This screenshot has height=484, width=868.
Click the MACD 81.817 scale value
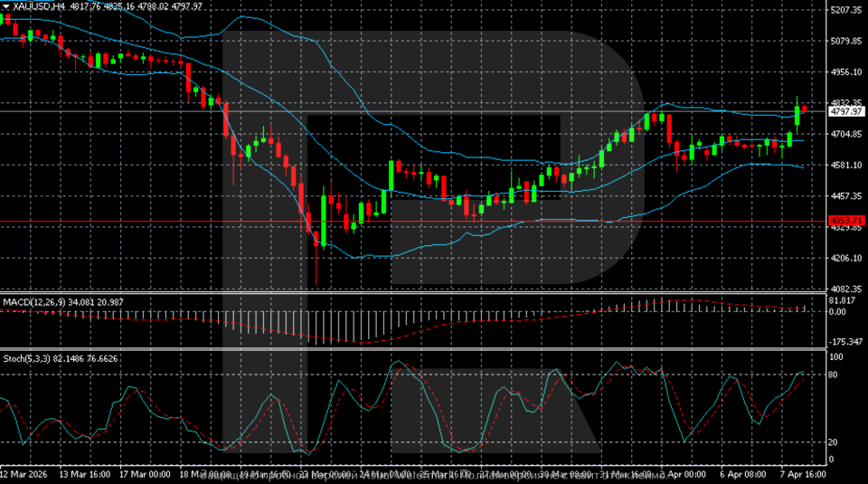coord(843,299)
